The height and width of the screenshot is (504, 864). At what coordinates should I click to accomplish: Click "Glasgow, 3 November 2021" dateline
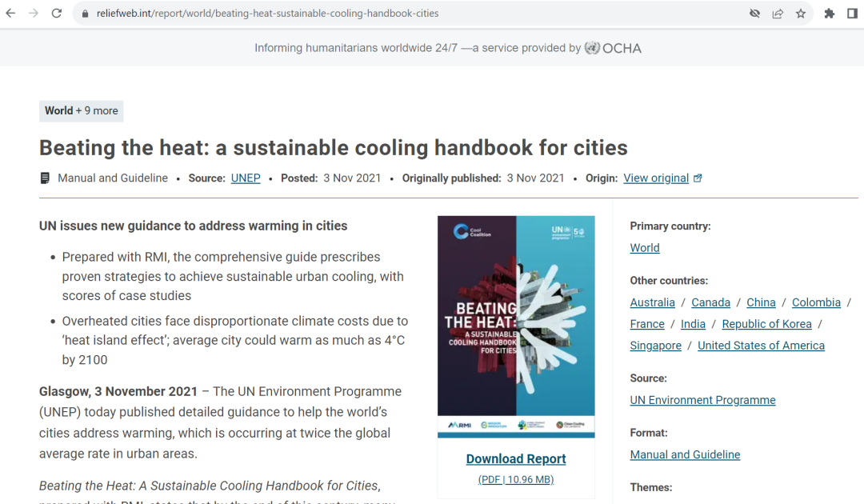click(x=118, y=392)
